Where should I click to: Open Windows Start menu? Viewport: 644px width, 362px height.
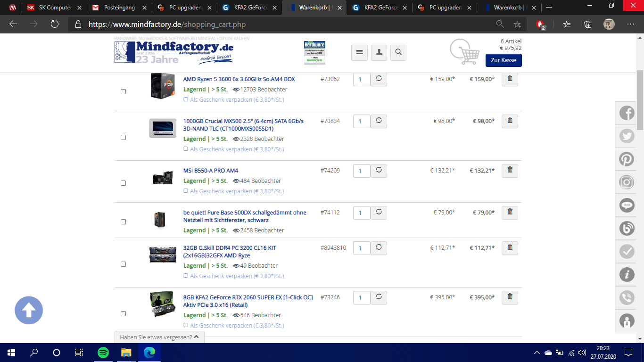pos(11,353)
